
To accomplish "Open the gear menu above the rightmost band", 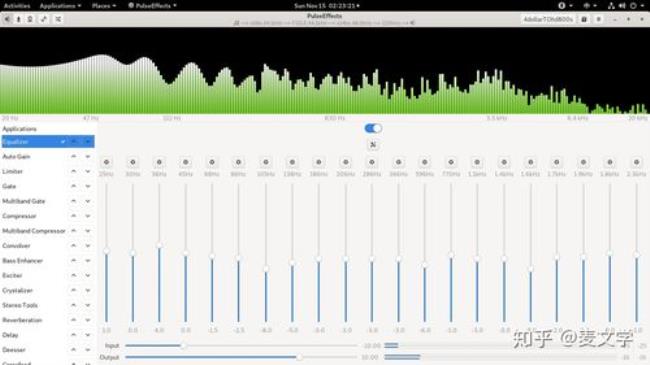I will point(636,162).
